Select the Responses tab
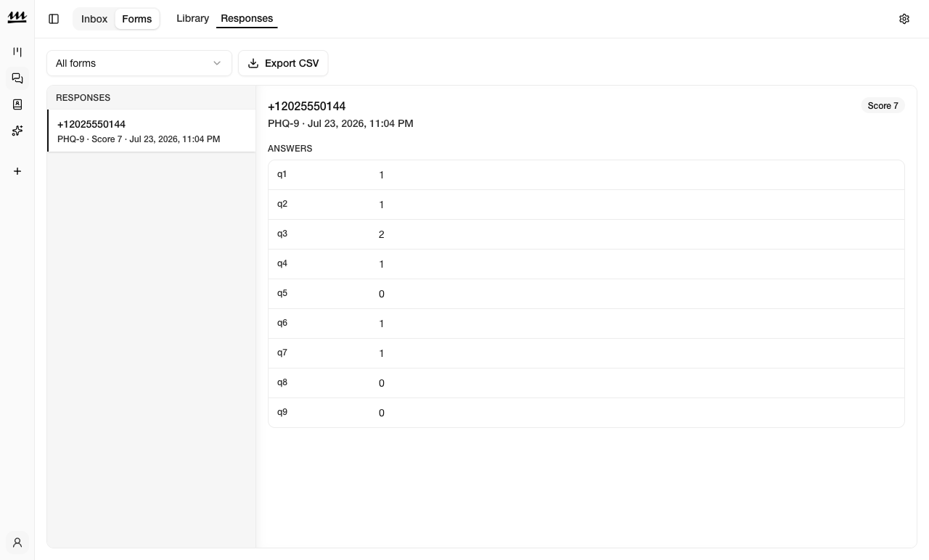This screenshot has height=560, width=929. point(247,18)
